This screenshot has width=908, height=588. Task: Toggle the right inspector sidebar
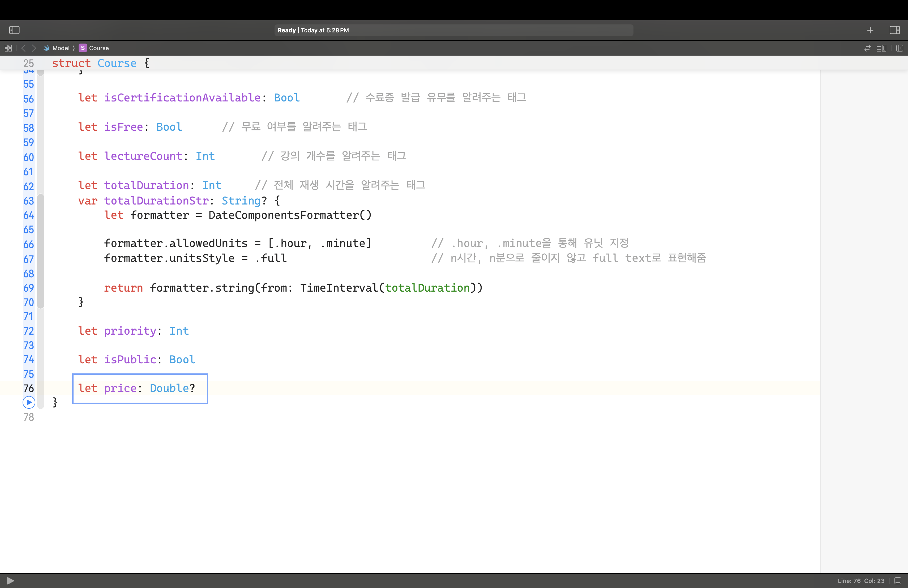[x=894, y=30]
